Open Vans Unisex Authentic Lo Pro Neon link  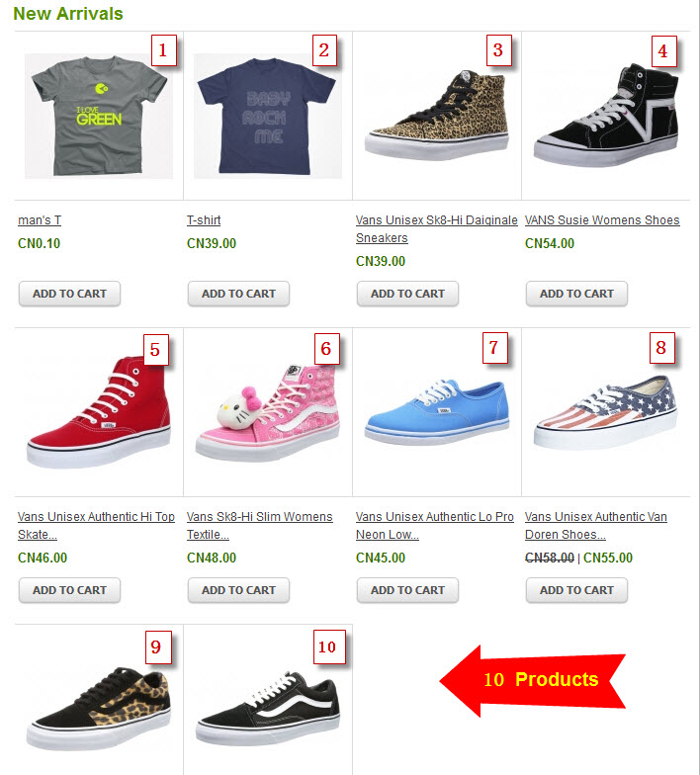435,526
